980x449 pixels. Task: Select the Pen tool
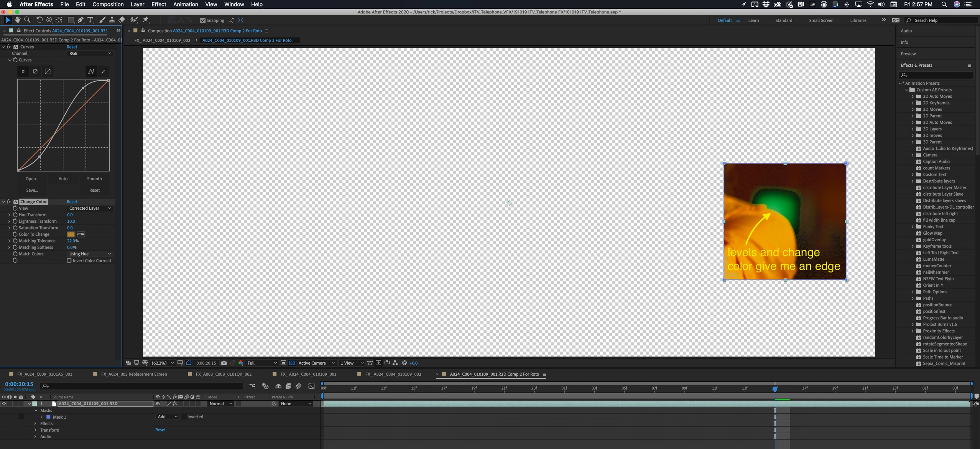pyautogui.click(x=81, y=20)
